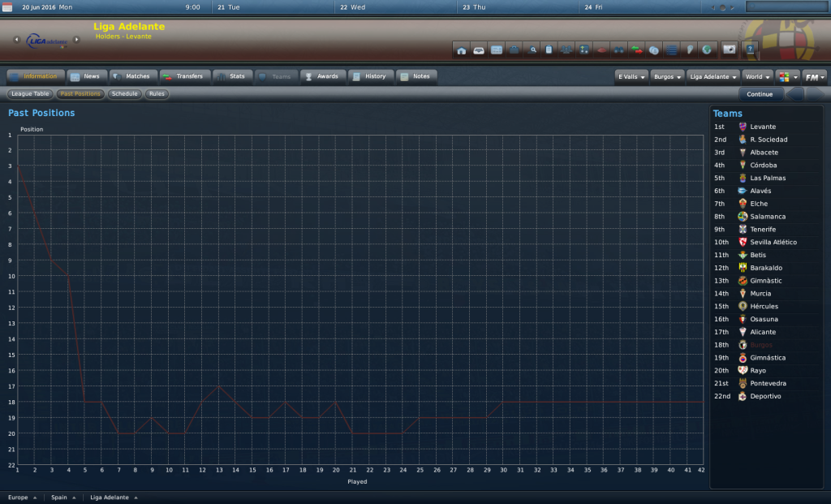This screenshot has height=504, width=831.
Task: Switch to the News tab
Action: [87, 76]
